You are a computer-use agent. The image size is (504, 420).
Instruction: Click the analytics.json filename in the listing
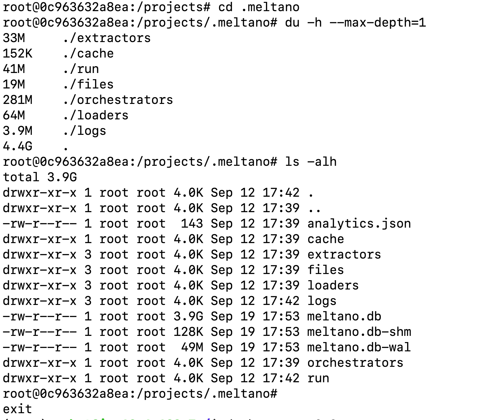click(359, 224)
